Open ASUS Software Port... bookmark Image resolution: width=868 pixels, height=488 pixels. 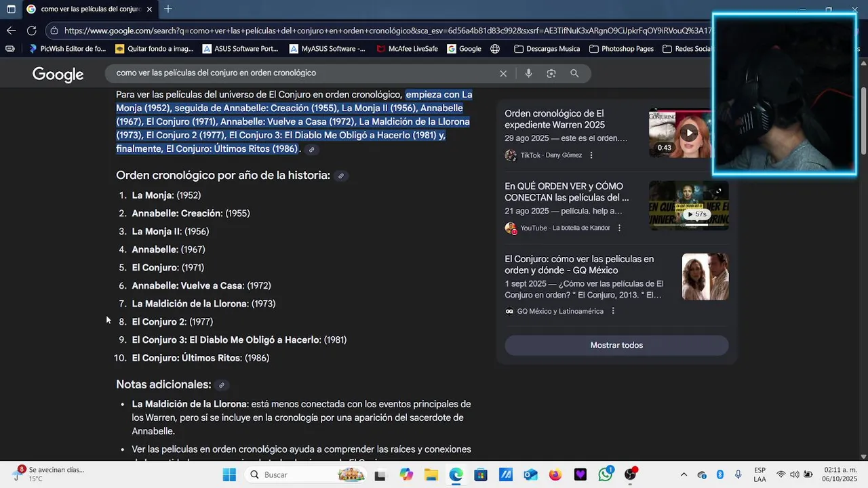coord(241,49)
